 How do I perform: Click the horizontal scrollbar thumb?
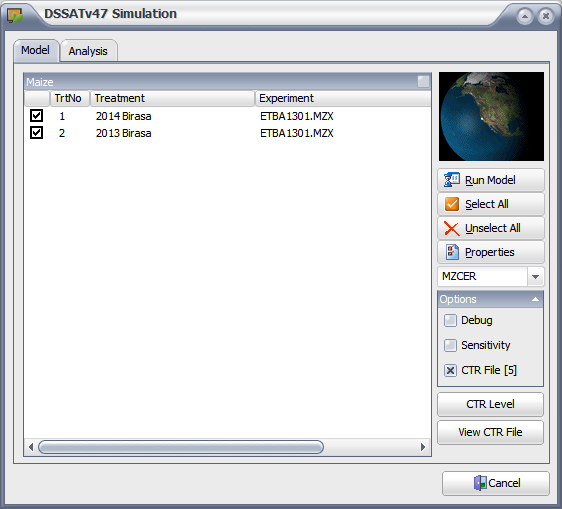181,447
